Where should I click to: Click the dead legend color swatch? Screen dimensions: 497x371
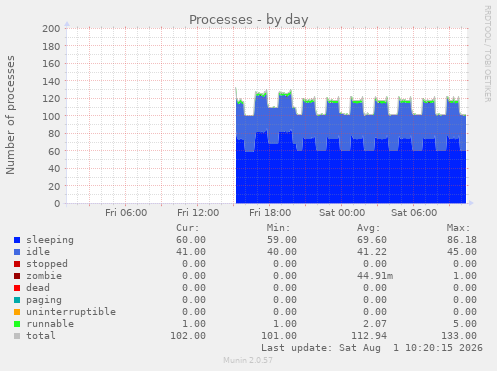(x=17, y=288)
